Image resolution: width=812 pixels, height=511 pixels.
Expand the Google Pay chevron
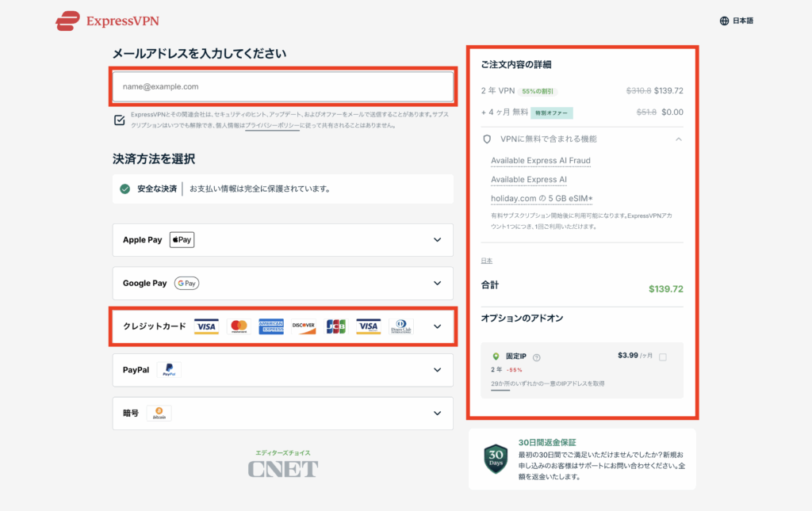[x=438, y=284]
